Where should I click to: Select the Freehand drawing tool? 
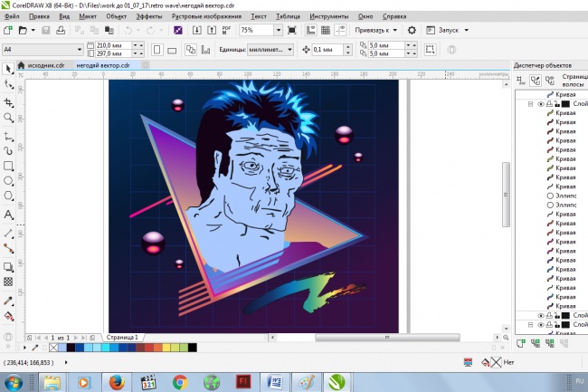coord(8,136)
